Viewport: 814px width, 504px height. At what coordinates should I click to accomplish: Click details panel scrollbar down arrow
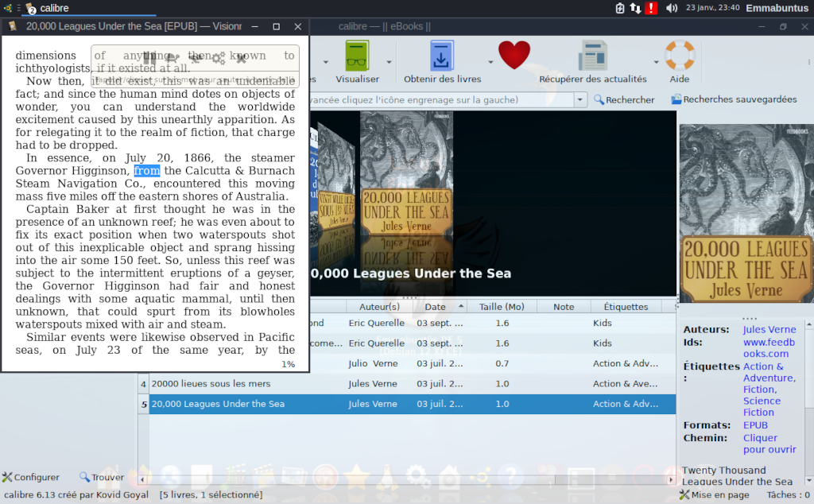click(808, 480)
